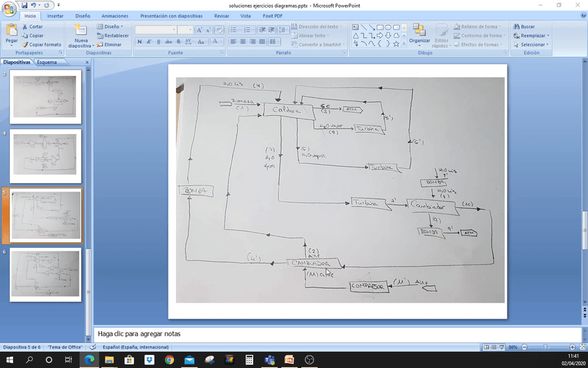Run spell check from the status bar icon
The width and height of the screenshot is (588, 368).
(93, 347)
